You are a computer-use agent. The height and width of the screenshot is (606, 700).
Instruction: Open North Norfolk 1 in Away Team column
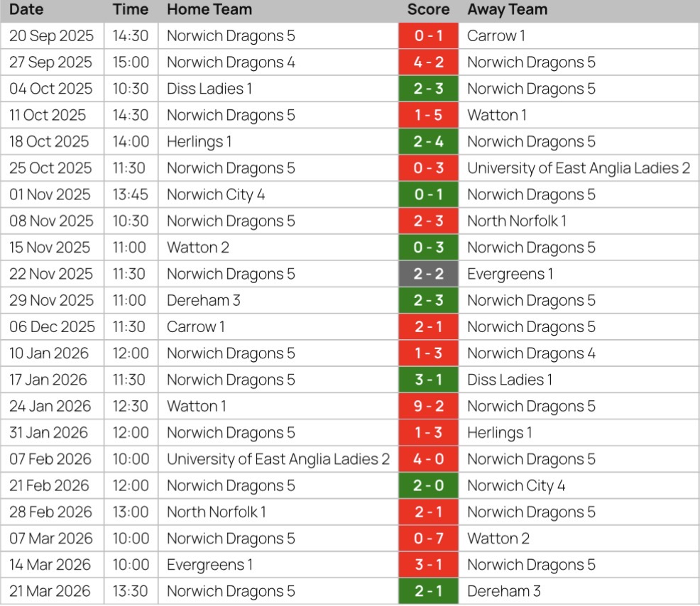point(516,221)
